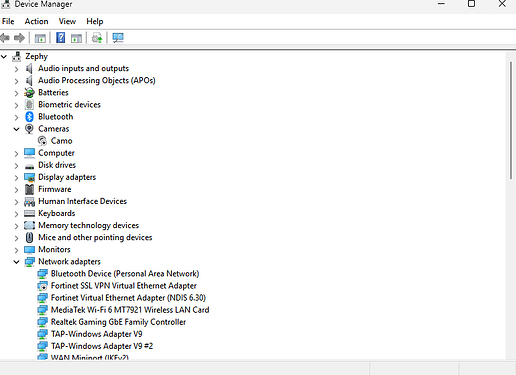Collapse the Cameras category
This screenshot has height=375, width=516.
click(x=16, y=129)
